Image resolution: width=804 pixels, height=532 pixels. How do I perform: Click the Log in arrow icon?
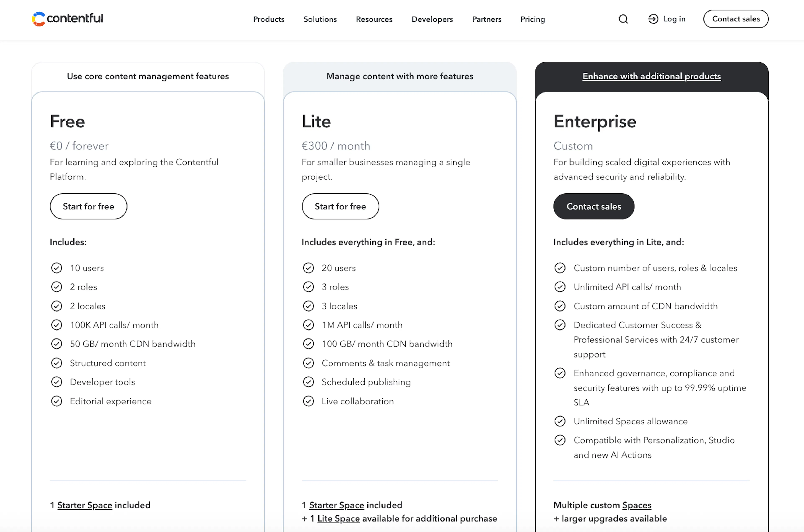pos(653,19)
